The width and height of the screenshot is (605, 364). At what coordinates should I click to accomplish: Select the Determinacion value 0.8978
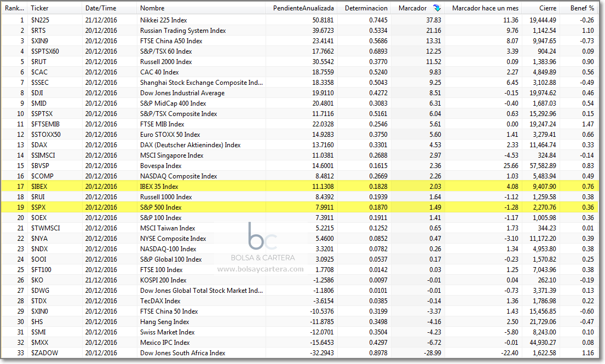[x=378, y=353]
